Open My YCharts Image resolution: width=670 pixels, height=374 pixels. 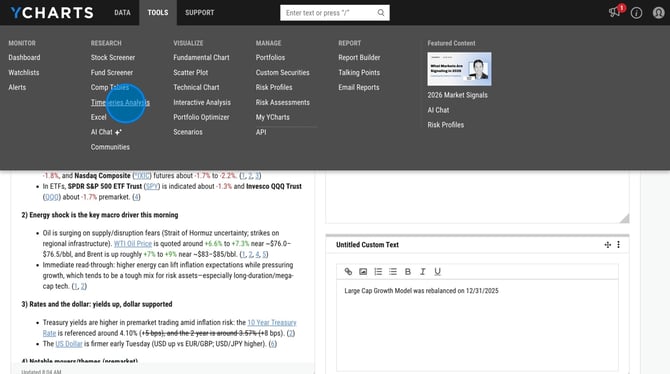273,117
